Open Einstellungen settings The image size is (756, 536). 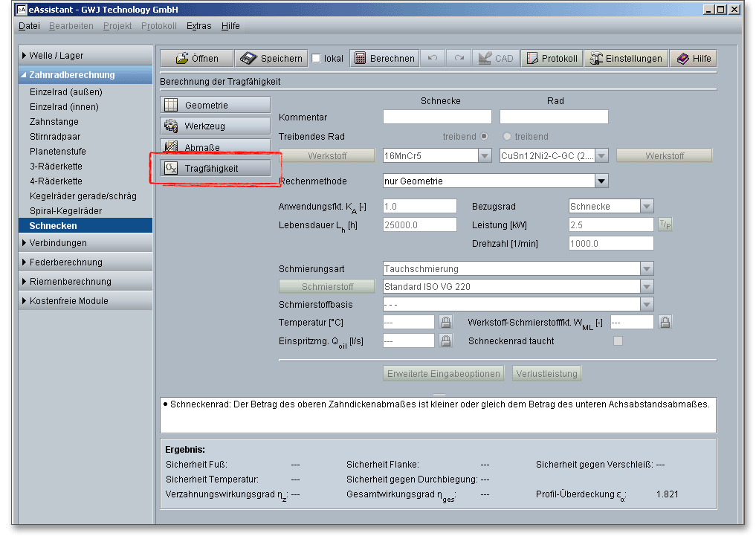click(x=625, y=59)
